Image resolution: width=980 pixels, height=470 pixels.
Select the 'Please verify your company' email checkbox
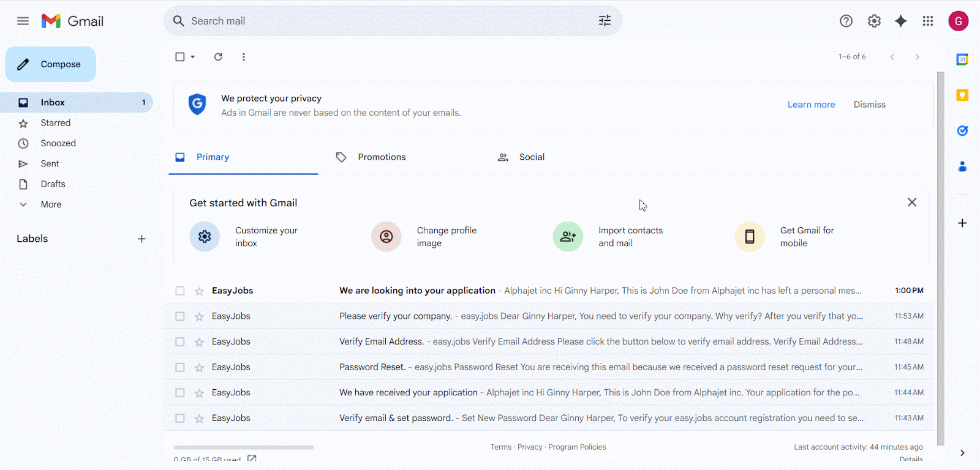pyautogui.click(x=180, y=316)
